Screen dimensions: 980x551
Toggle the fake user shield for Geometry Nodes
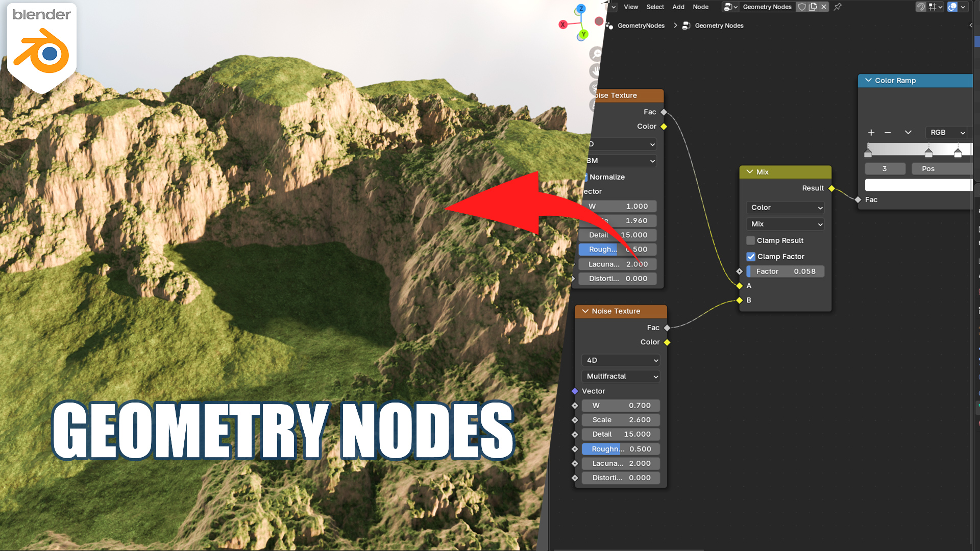tap(802, 7)
